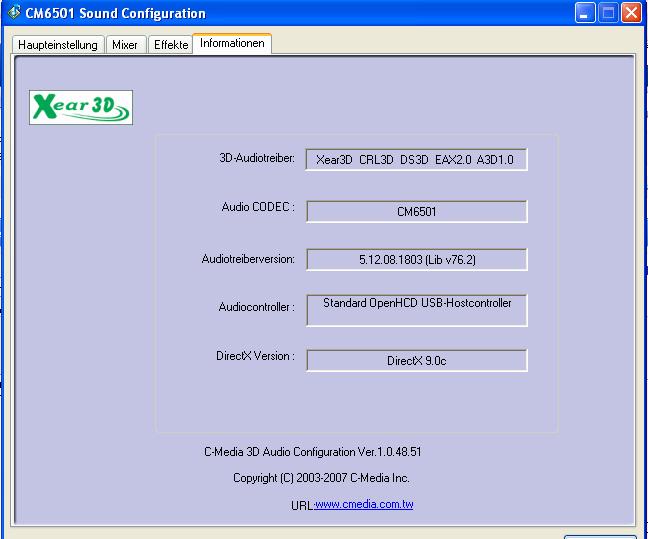
Task: Click the DirectX Version field DirectX 9.0c
Action: [x=417, y=360]
